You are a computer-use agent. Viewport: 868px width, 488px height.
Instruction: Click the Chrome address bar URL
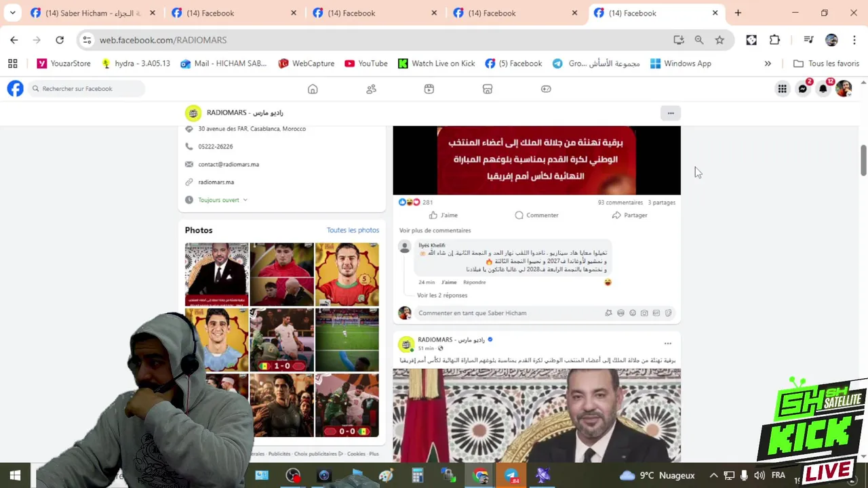point(163,40)
